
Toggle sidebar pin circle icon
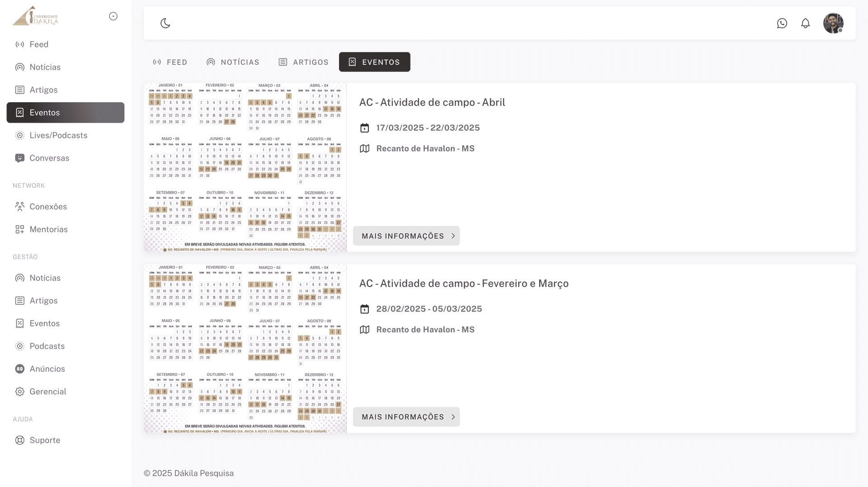point(113,16)
